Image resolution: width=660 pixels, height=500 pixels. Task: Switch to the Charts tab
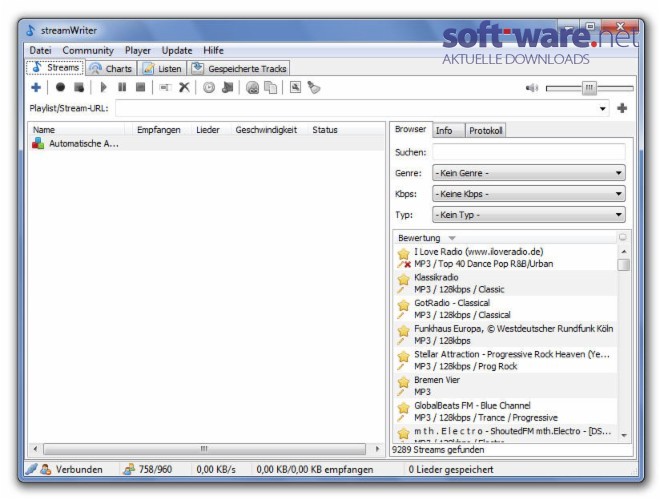coord(111,69)
